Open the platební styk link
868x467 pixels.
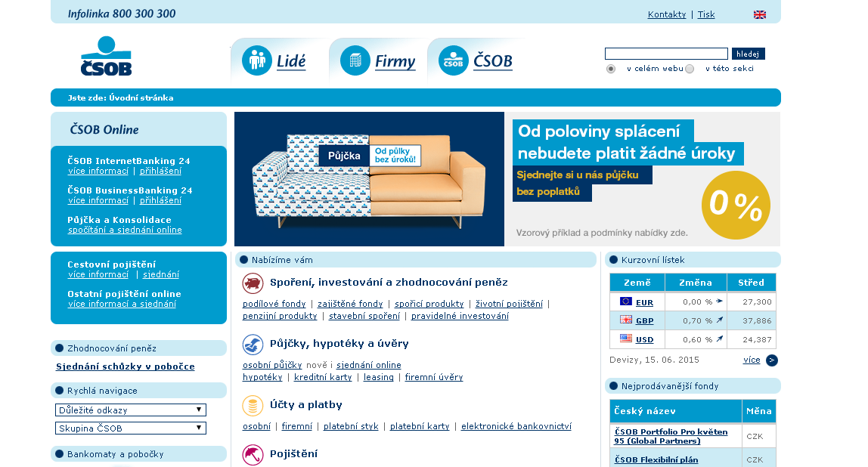click(x=351, y=427)
